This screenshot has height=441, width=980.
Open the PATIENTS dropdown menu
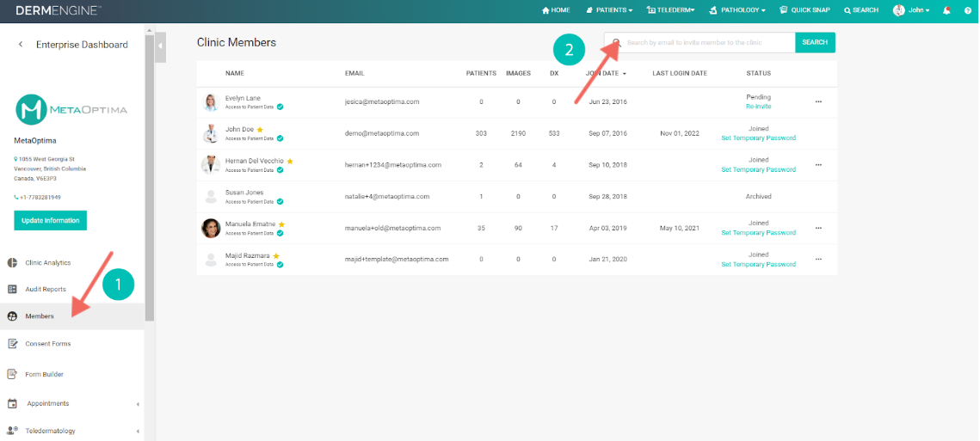pos(609,10)
